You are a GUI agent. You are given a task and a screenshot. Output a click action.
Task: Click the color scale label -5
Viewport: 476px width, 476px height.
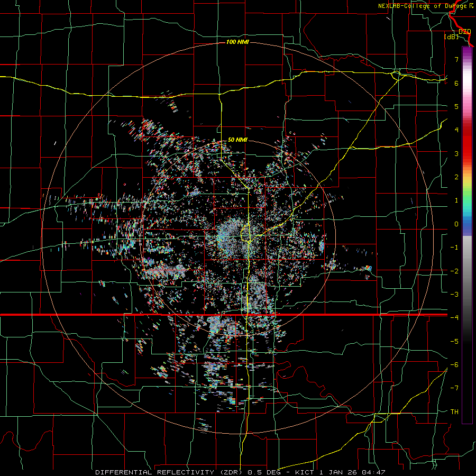tap(454, 341)
